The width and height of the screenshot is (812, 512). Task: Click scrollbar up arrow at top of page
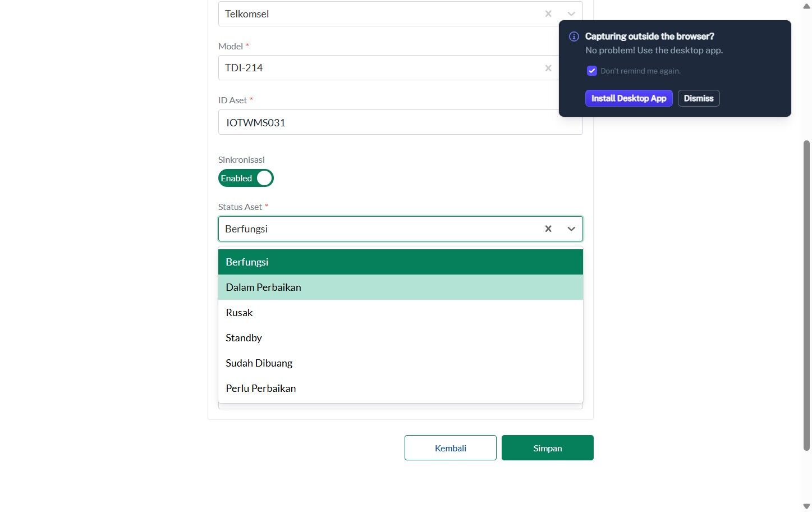(807, 6)
